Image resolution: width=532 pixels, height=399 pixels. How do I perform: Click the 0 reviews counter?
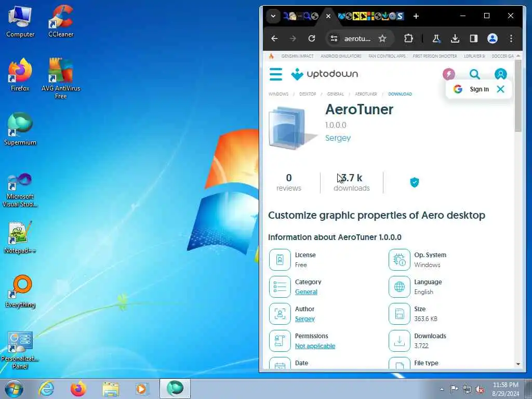pyautogui.click(x=289, y=182)
